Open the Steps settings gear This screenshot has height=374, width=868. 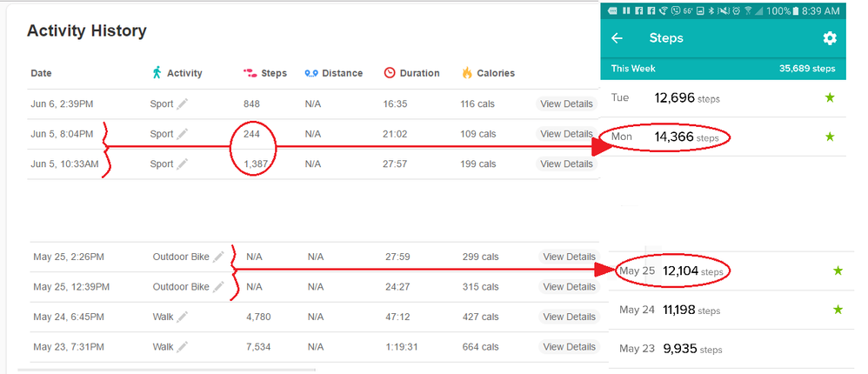[x=830, y=38]
